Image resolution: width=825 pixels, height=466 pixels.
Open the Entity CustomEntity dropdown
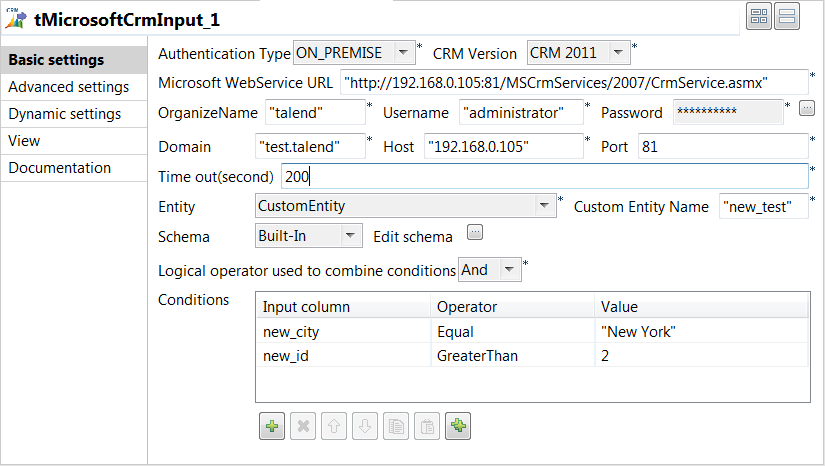545,206
